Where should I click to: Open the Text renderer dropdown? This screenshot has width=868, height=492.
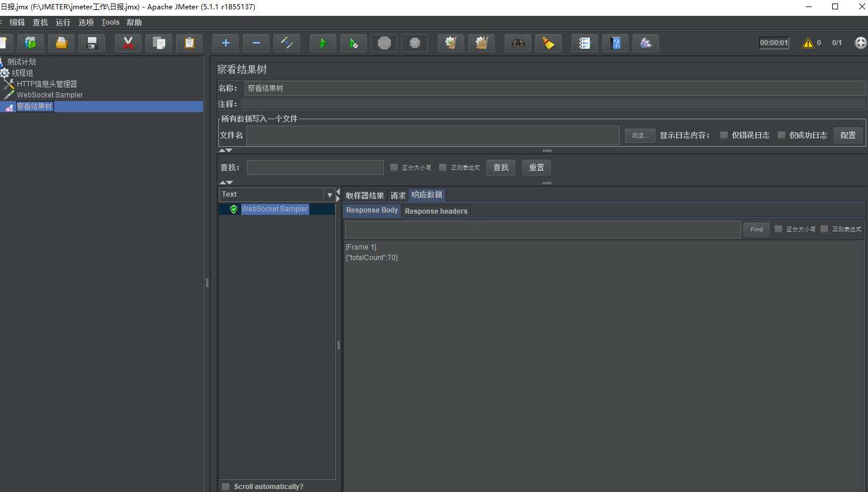click(277, 194)
